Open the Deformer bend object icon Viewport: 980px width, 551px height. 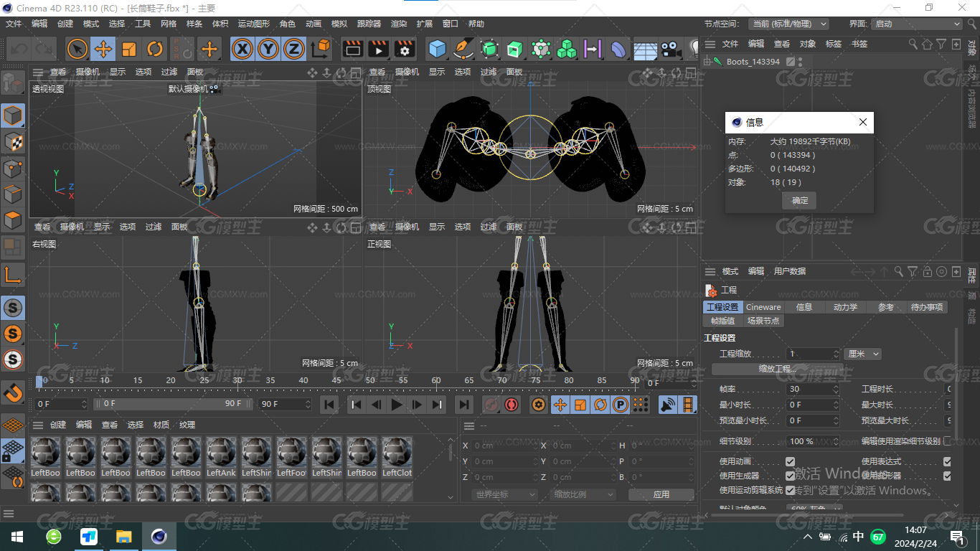point(618,49)
